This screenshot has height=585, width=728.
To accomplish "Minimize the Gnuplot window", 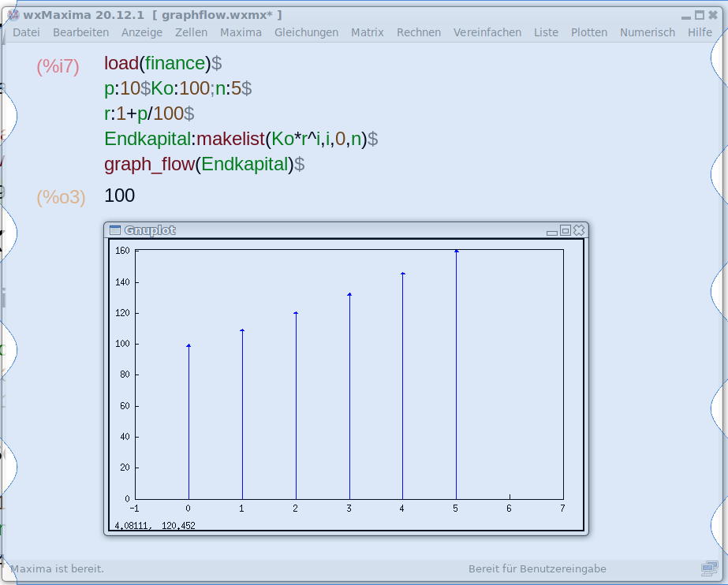I will 551,231.
